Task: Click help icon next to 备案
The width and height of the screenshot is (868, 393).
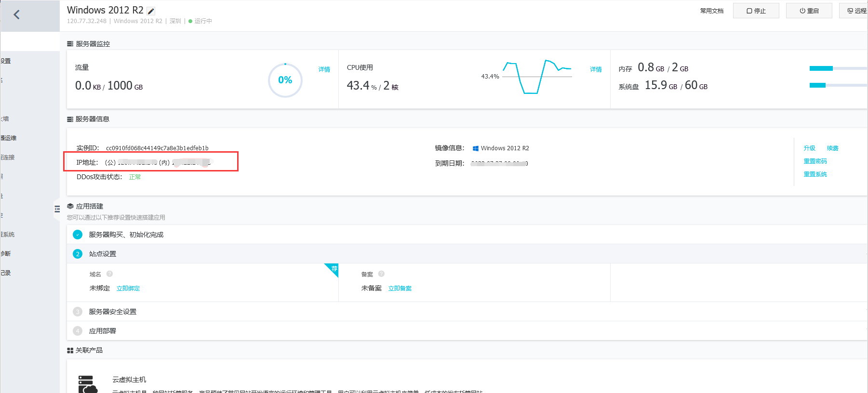Action: click(x=381, y=274)
